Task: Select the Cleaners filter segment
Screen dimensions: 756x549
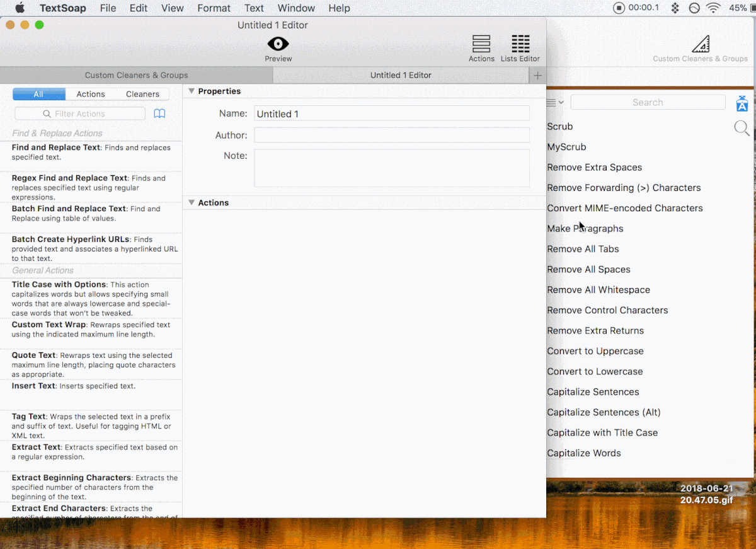Action: coord(143,94)
